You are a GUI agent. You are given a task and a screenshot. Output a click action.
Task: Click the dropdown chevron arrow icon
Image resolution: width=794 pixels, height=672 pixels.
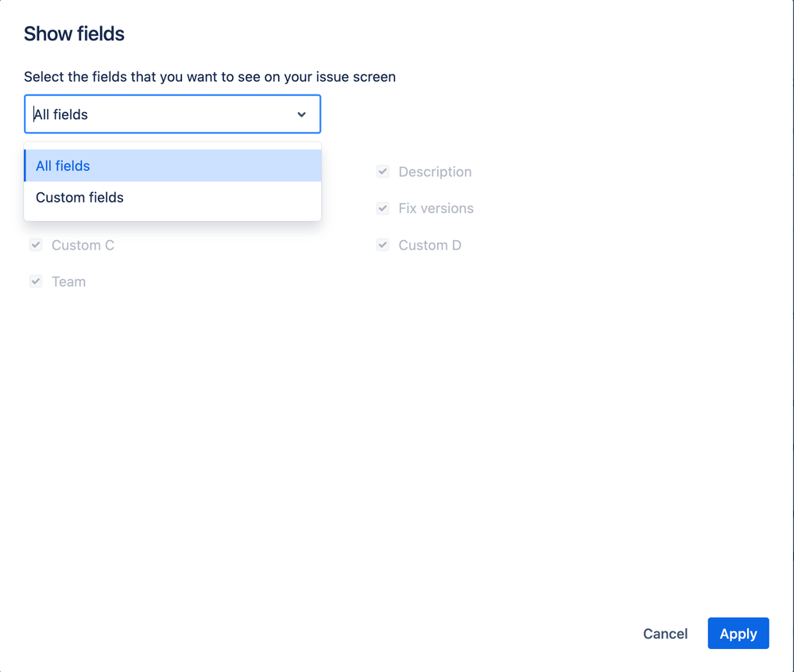coord(302,114)
